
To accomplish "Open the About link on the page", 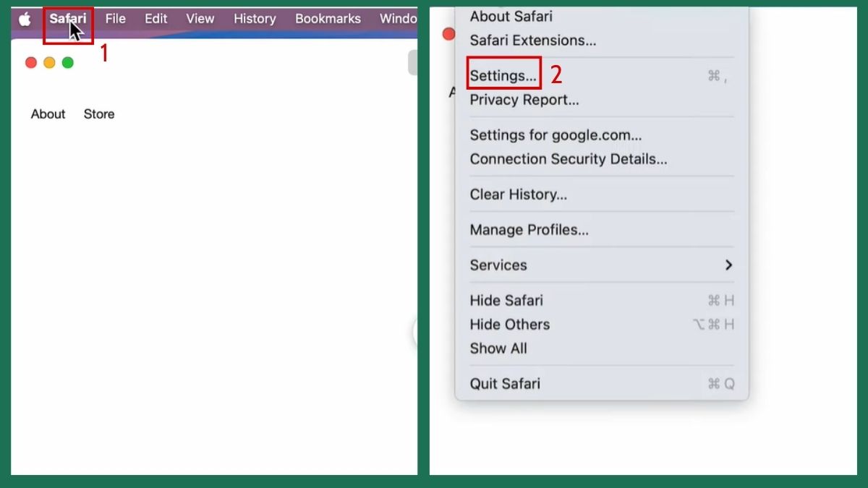I will pyautogui.click(x=48, y=114).
